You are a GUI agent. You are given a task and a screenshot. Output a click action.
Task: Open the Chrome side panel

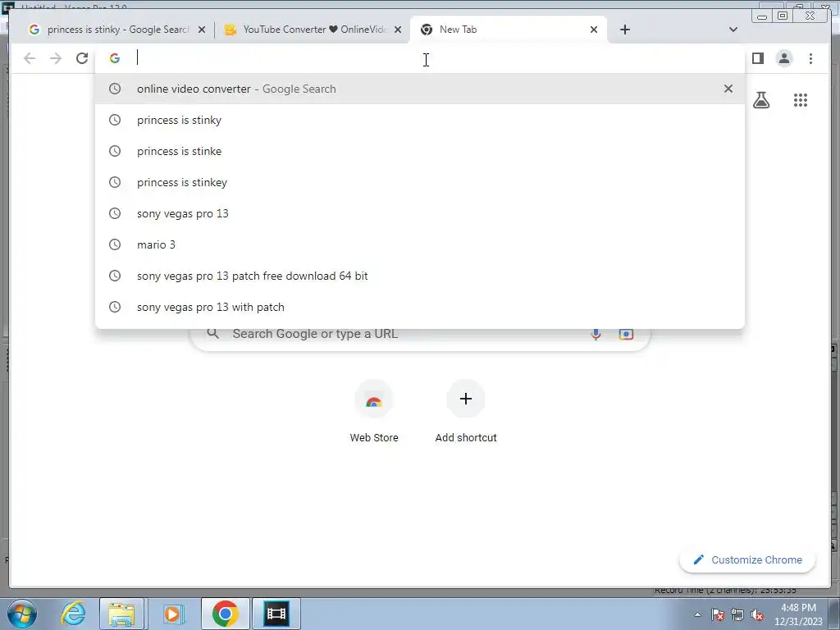[x=757, y=58]
